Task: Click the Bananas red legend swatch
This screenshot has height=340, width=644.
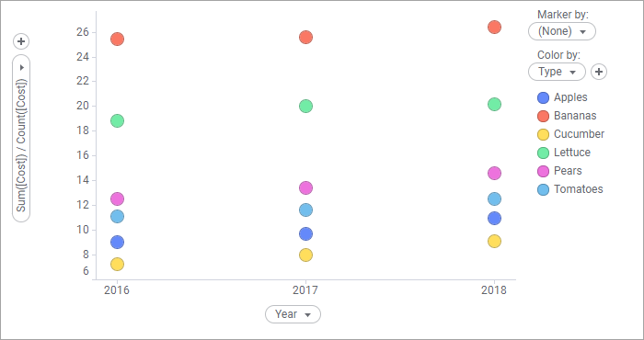Action: click(x=544, y=116)
